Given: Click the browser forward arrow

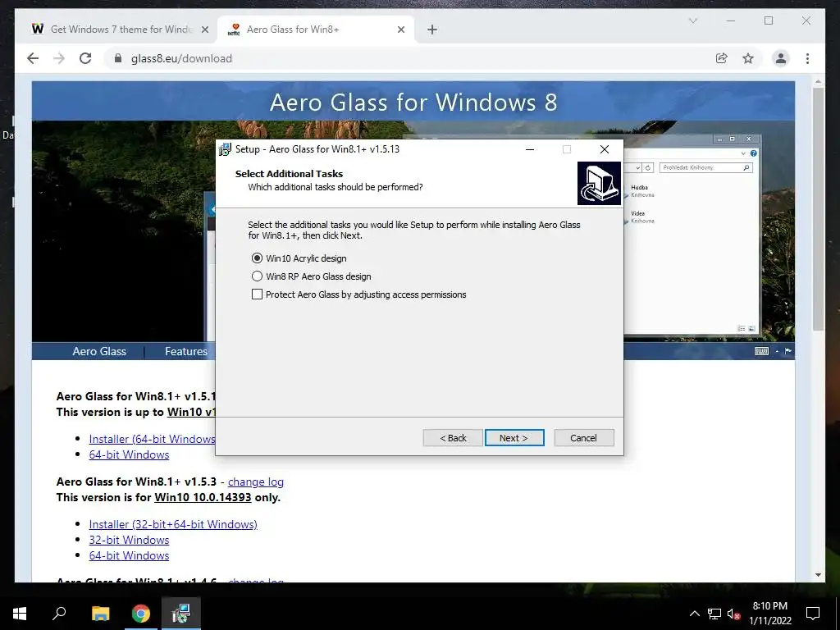Looking at the screenshot, I should 59,58.
